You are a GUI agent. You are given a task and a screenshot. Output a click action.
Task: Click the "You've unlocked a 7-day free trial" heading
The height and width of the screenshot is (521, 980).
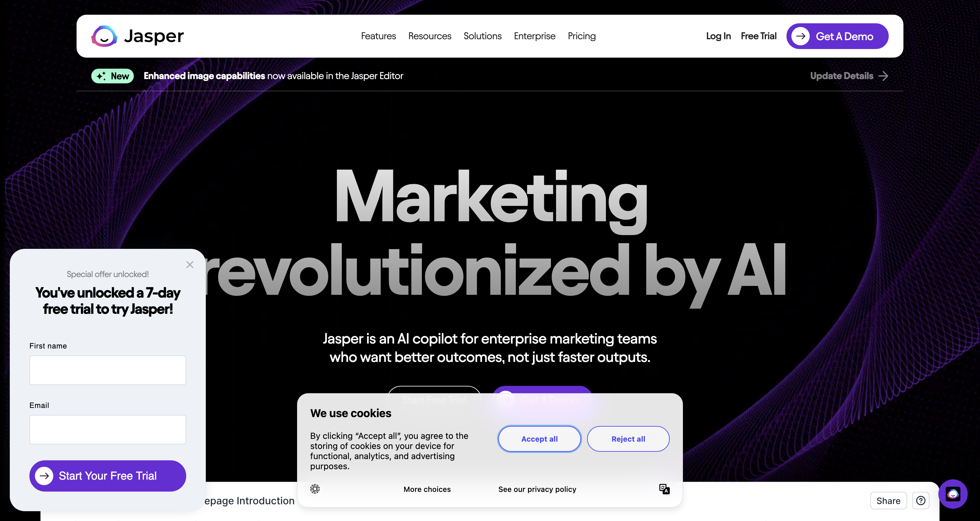click(108, 301)
